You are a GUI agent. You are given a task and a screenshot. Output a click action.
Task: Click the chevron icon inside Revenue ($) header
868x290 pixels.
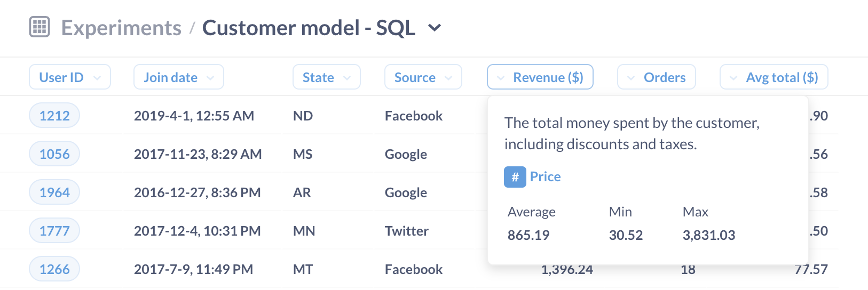(x=501, y=78)
